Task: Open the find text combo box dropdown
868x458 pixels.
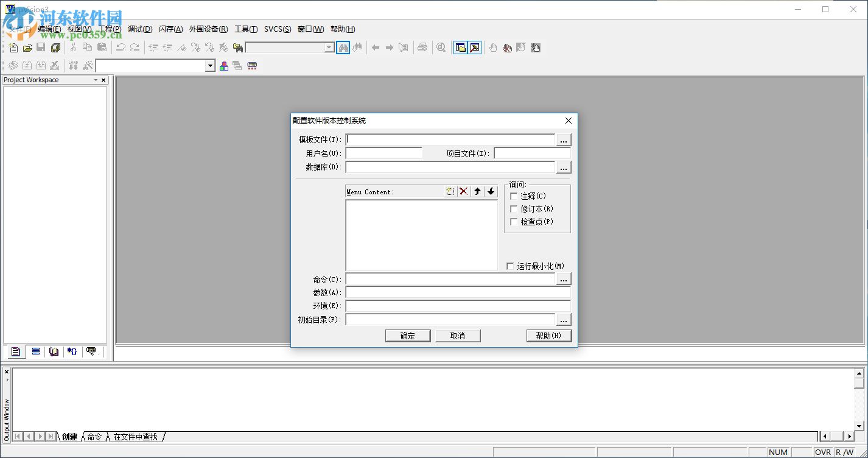Action: pyautogui.click(x=329, y=47)
